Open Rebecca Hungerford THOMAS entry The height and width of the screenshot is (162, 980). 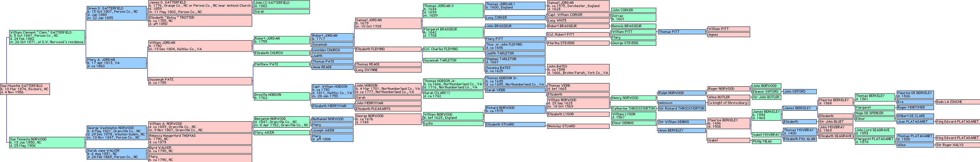[200, 139]
